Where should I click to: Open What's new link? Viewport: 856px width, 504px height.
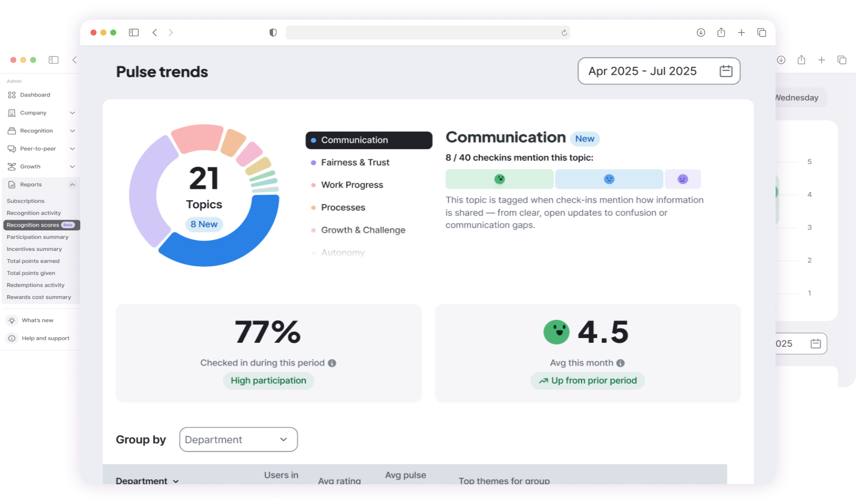pyautogui.click(x=37, y=320)
